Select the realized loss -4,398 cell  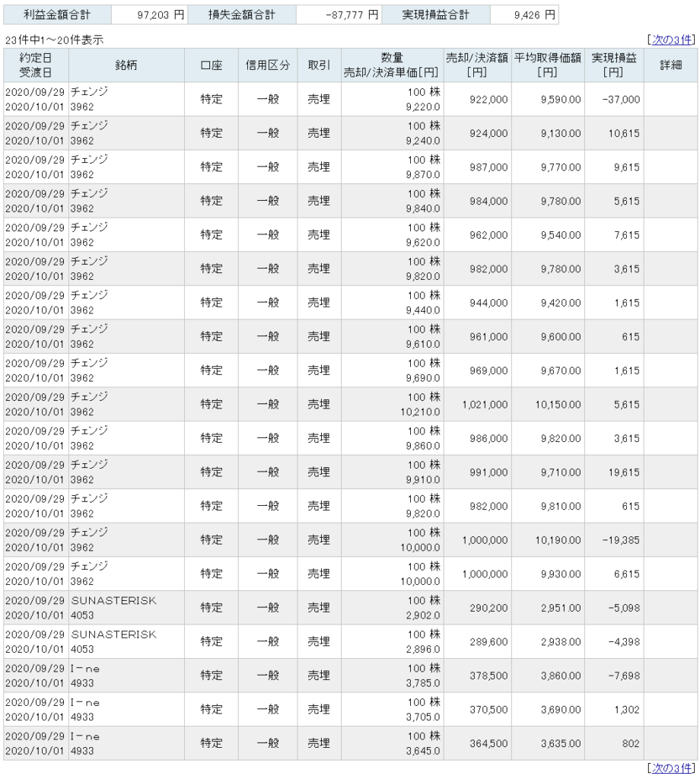[614, 642]
